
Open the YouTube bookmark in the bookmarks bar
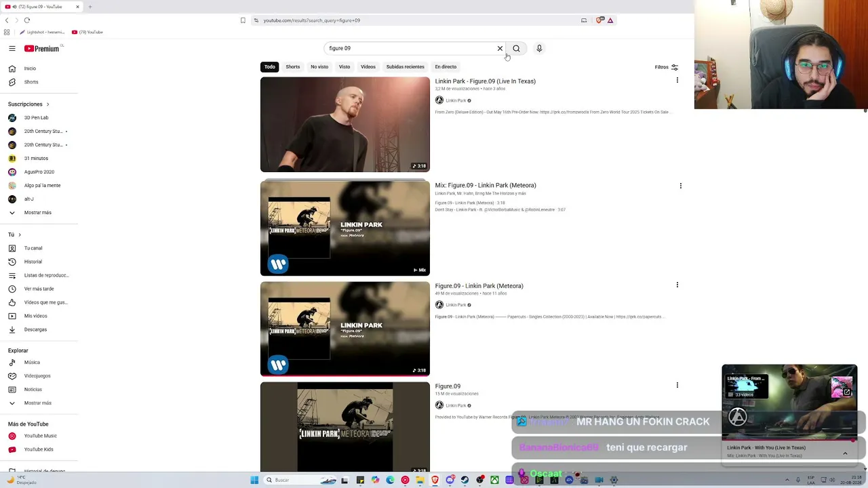(87, 32)
